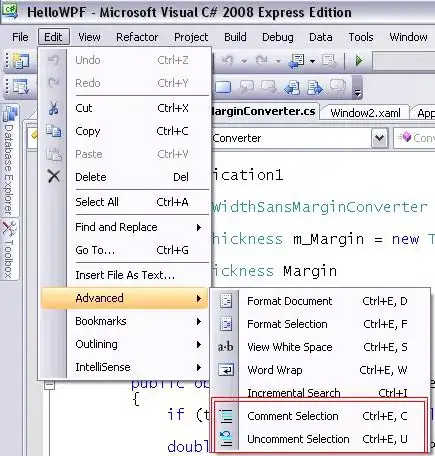Toggle Word Wrap option

pyautogui.click(x=320, y=370)
